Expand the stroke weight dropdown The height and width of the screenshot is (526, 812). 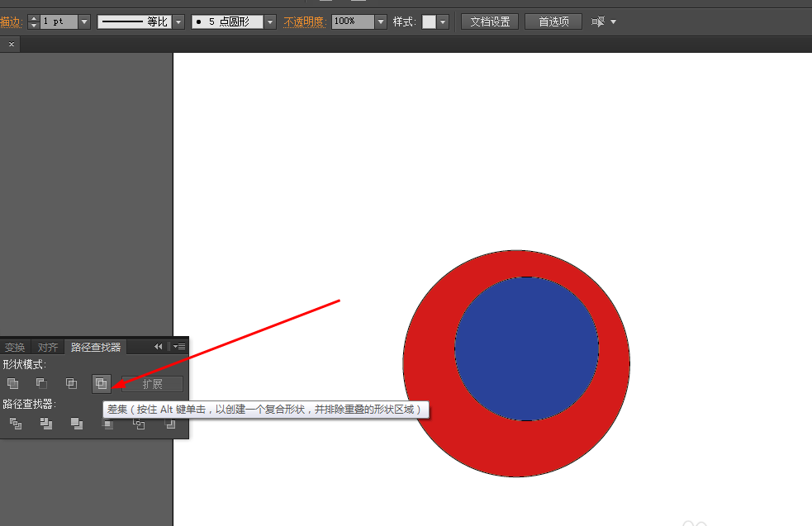coord(84,21)
